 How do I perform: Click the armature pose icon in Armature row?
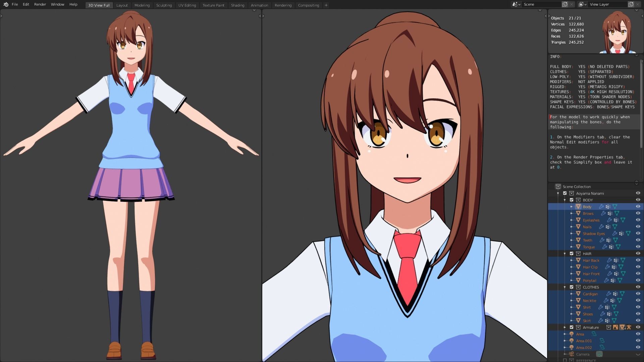(x=629, y=327)
